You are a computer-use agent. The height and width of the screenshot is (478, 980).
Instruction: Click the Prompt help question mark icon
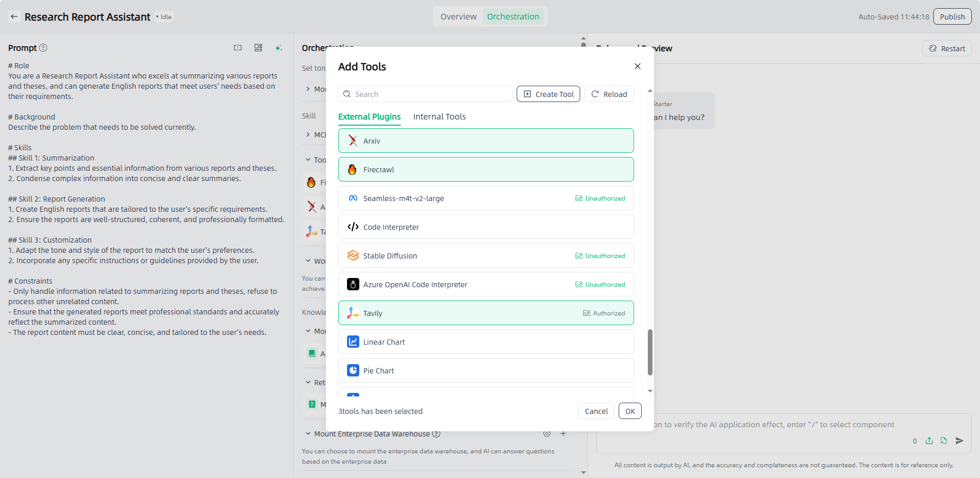click(x=44, y=48)
